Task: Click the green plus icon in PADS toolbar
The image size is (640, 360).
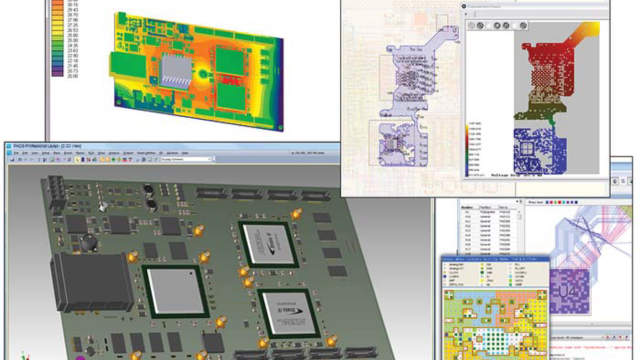Action: tap(113, 160)
